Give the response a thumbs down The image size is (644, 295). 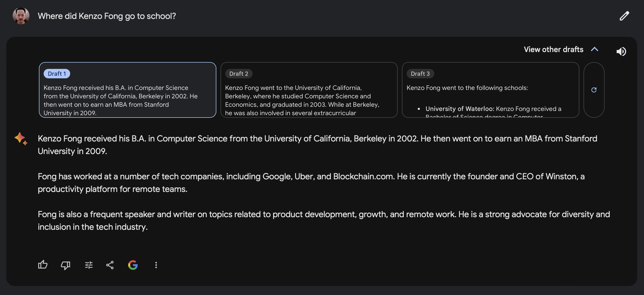coord(65,265)
